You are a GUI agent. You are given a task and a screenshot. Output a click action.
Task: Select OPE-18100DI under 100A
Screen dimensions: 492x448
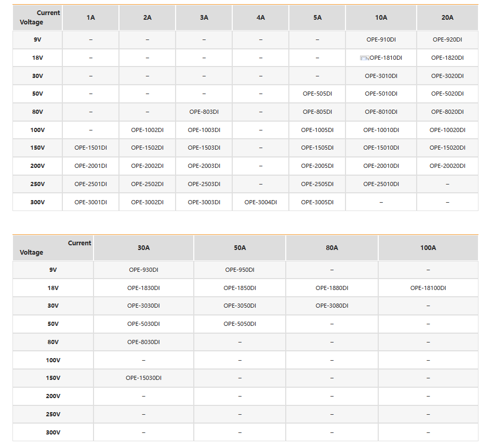coord(428,288)
